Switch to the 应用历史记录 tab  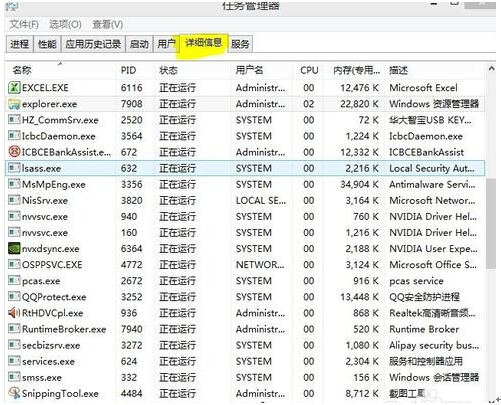coord(93,44)
